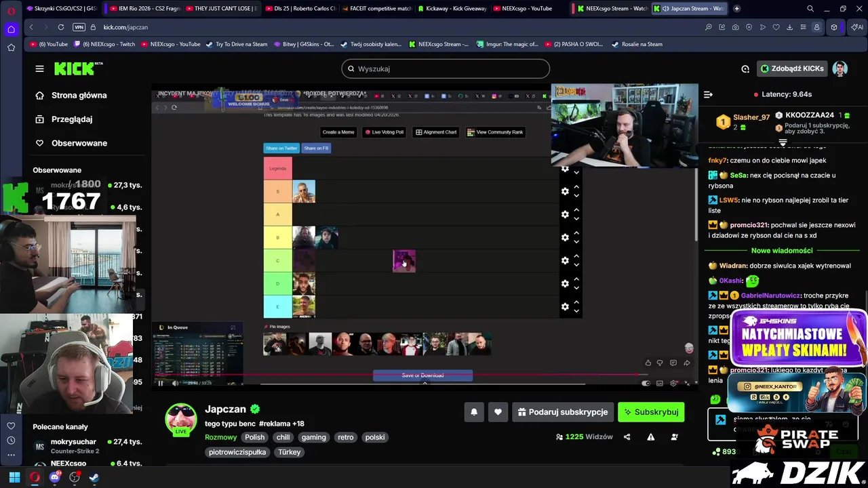The image size is (868, 488).
Task: Open video player settings gear
Action: (673, 383)
